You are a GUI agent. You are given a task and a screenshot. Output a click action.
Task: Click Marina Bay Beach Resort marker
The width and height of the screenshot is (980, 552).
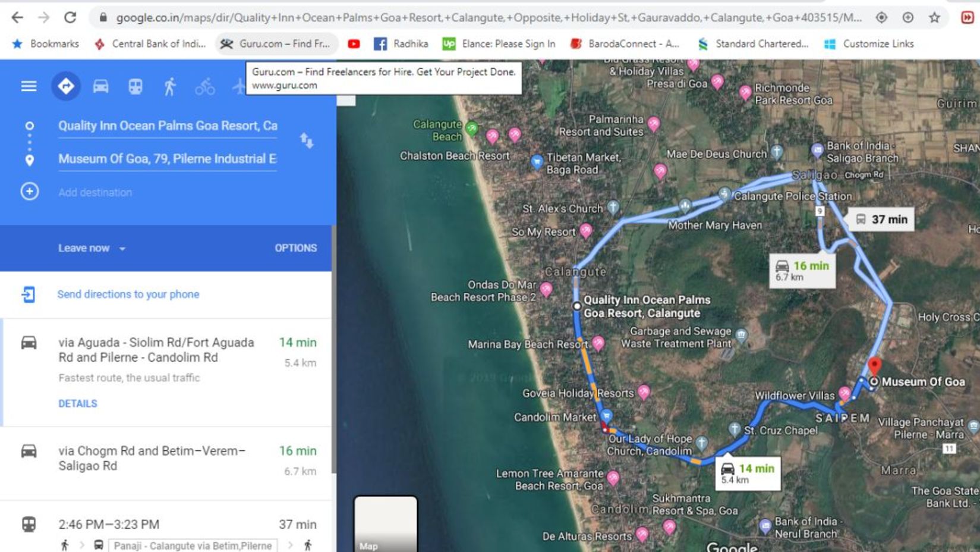click(598, 343)
